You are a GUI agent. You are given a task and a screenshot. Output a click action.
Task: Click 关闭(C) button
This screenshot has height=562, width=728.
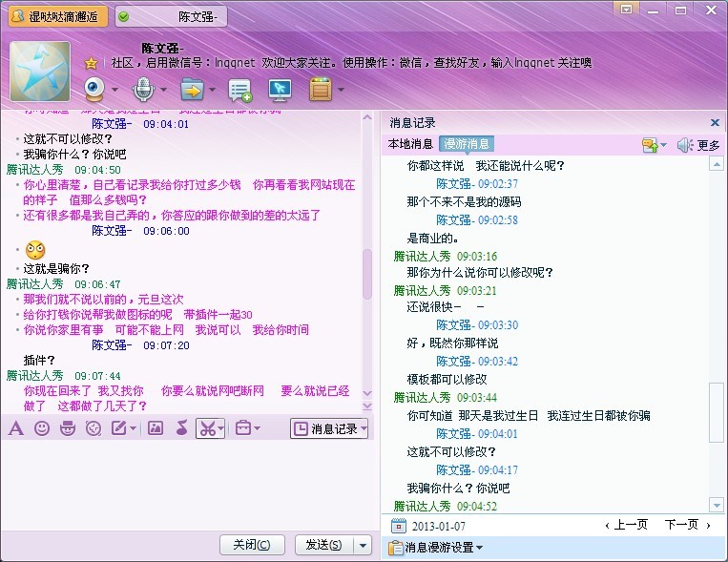252,545
